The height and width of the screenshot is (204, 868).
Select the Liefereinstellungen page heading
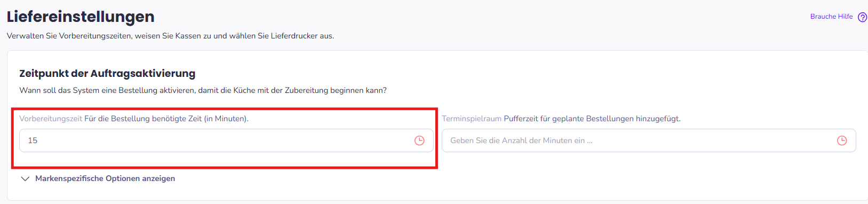click(81, 17)
